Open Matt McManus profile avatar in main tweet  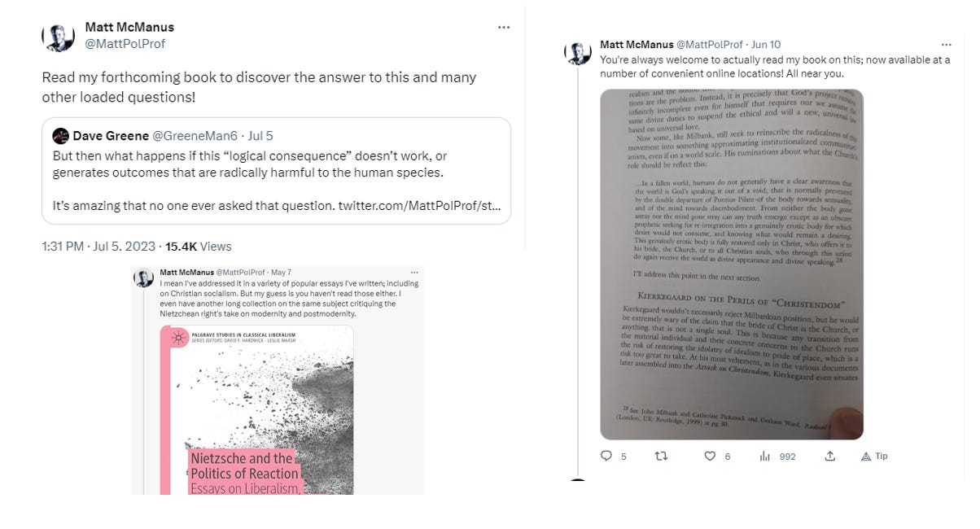pyautogui.click(x=59, y=36)
